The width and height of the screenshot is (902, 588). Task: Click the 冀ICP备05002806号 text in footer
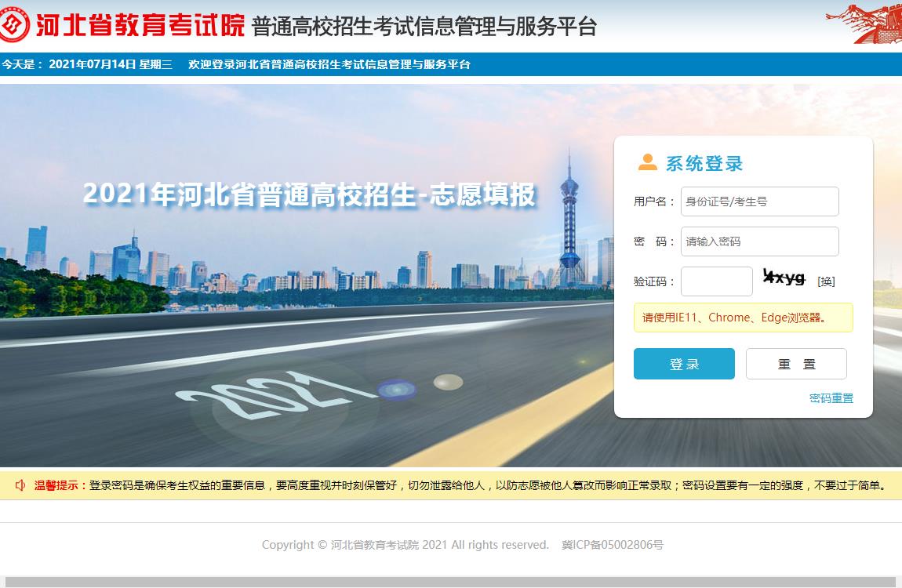(613, 545)
